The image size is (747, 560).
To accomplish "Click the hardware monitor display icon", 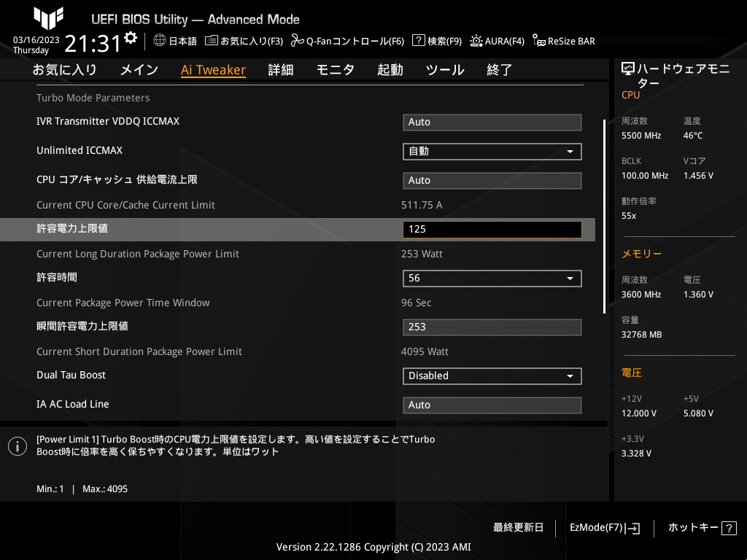I will click(628, 69).
